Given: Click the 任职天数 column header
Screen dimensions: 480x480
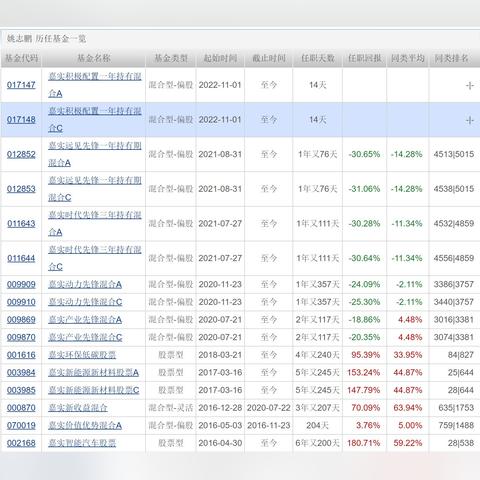Looking at the screenshot, I should coord(318,58).
